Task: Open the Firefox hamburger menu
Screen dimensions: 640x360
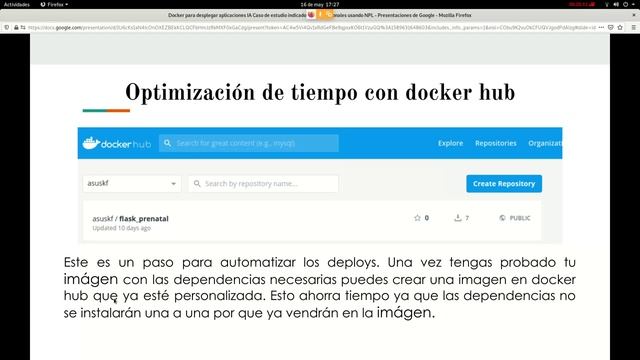Action: pyautogui.click(x=633, y=27)
